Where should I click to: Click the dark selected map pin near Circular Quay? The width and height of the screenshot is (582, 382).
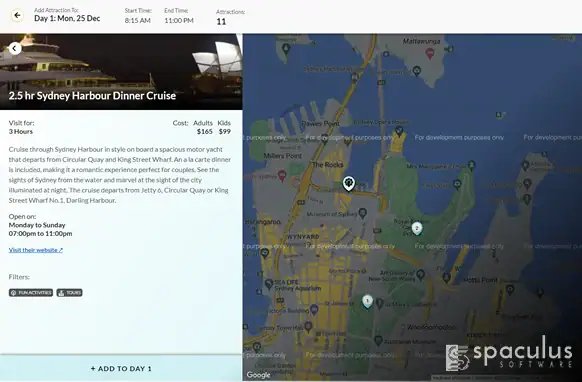349,183
